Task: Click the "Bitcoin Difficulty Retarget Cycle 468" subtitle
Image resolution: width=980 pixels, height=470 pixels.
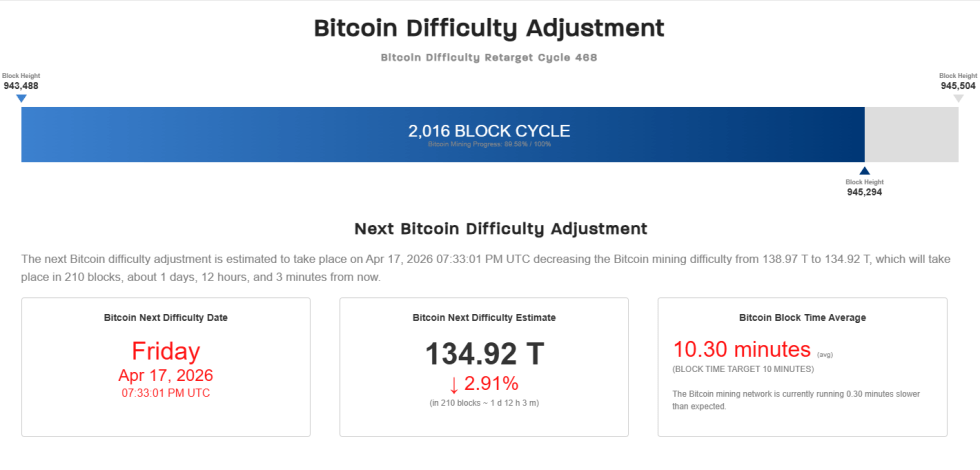Action: point(489,58)
